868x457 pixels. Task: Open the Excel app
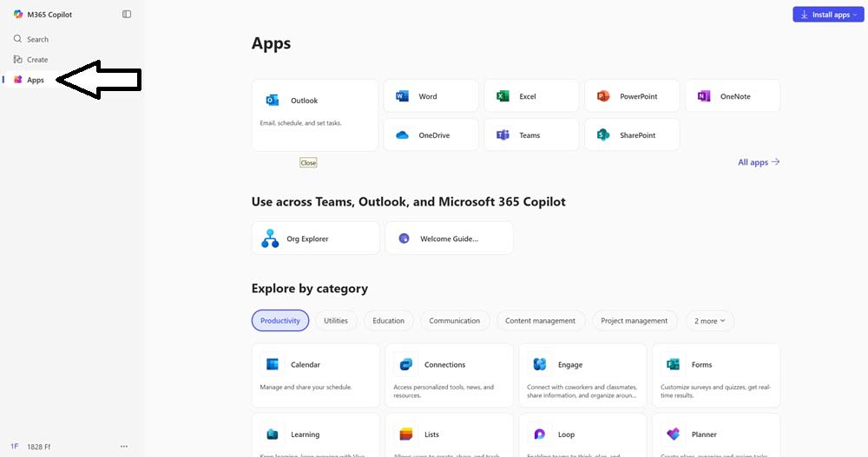point(530,96)
